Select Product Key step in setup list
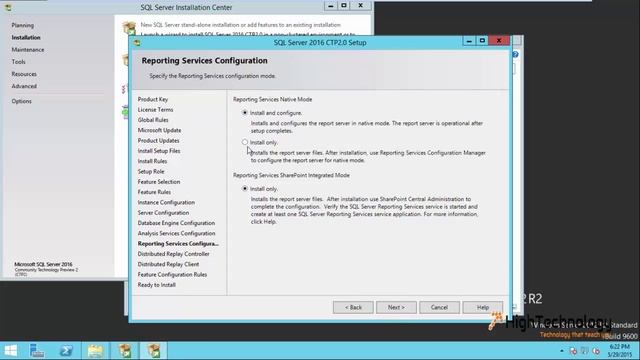The height and width of the screenshot is (360, 640). point(153,100)
